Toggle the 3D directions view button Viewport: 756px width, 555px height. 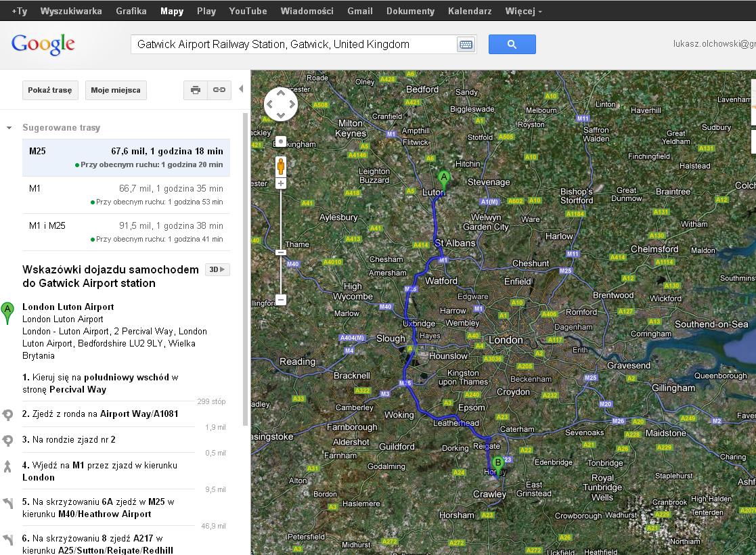217,269
